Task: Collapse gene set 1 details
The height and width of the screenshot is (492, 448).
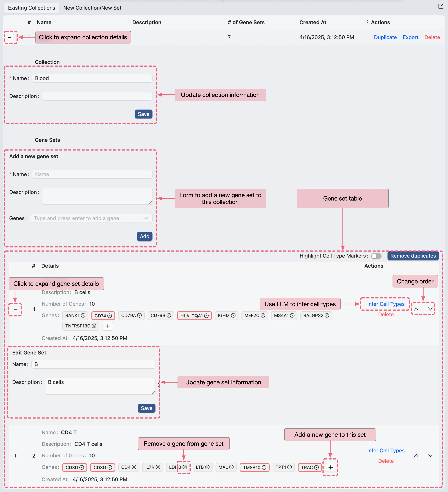Action: (x=15, y=309)
